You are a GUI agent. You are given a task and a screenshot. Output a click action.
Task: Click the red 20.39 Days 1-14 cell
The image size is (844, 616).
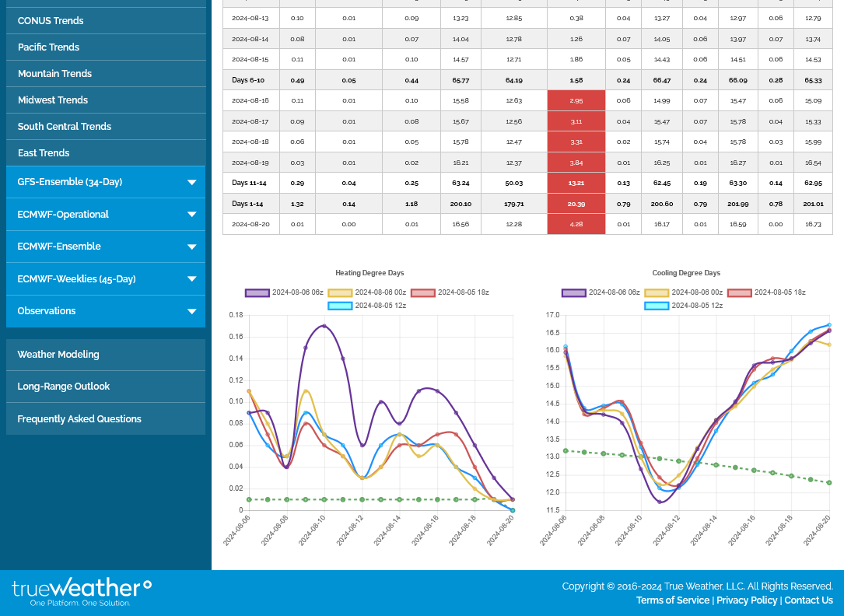coord(576,204)
